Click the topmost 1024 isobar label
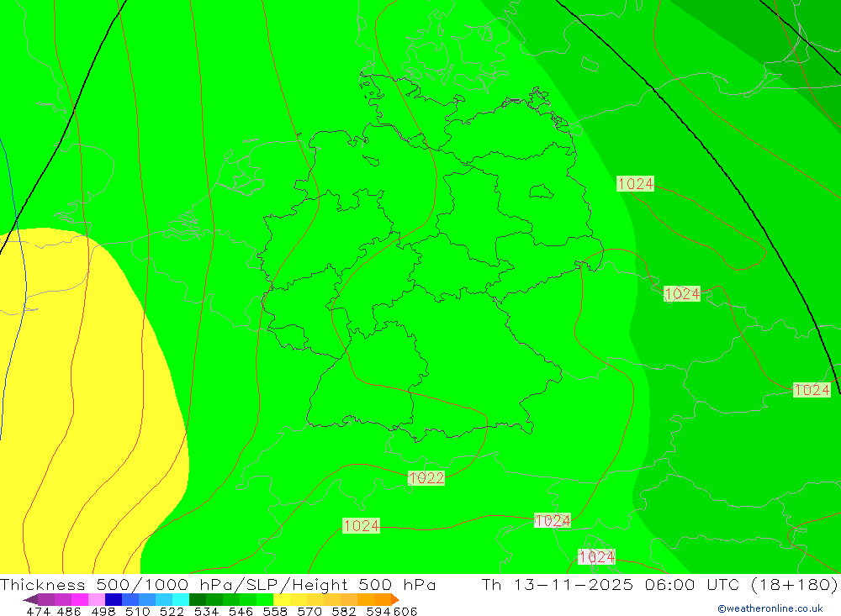The height and width of the screenshot is (616, 841). pos(636,184)
